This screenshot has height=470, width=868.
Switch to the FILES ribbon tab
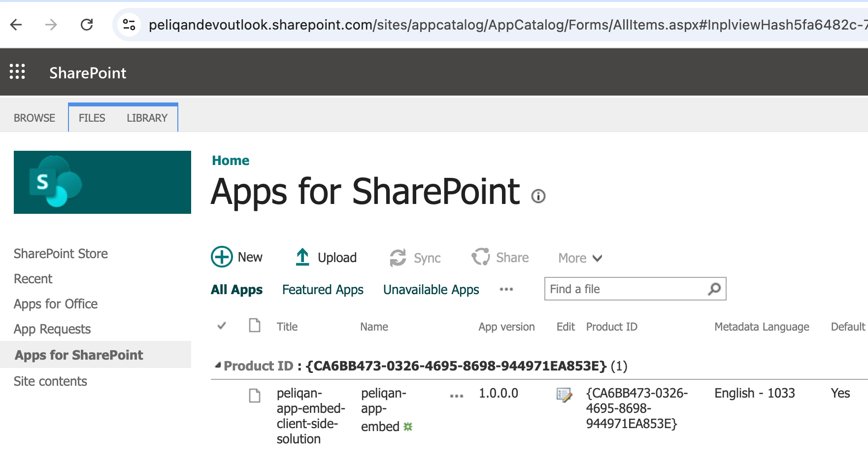point(92,118)
